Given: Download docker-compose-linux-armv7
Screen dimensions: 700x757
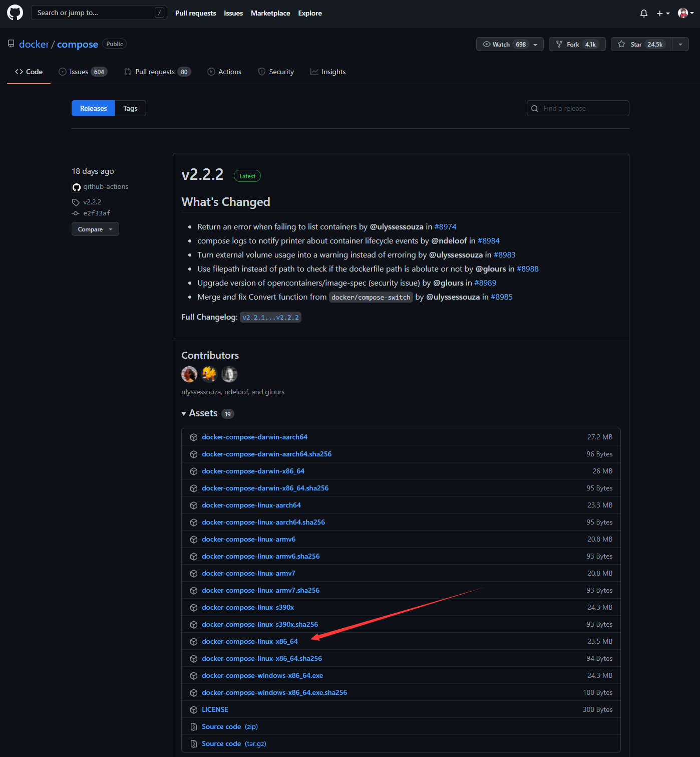Looking at the screenshot, I should tap(248, 573).
